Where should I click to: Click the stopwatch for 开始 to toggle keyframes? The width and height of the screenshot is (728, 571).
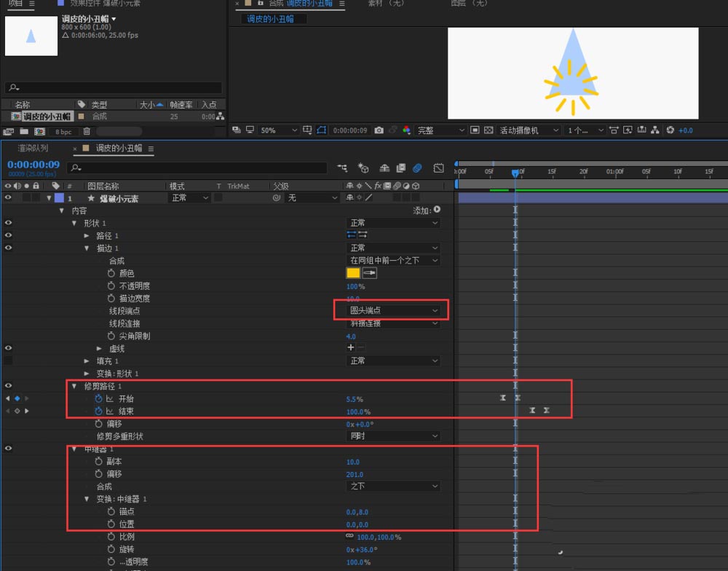click(x=97, y=398)
